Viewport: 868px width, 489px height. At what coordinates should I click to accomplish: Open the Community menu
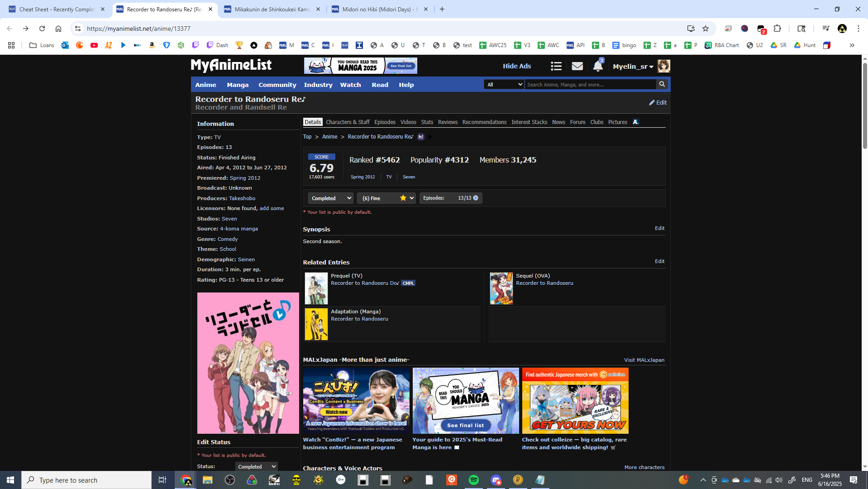(x=277, y=85)
